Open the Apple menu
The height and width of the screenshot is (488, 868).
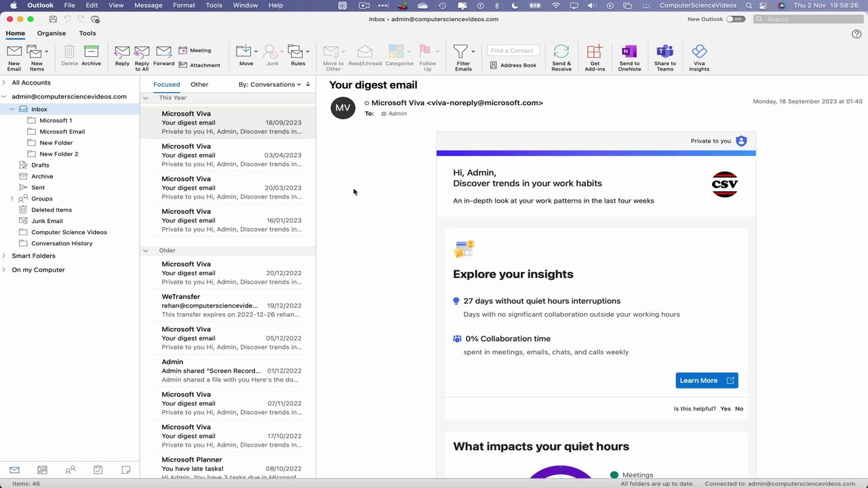click(13, 5)
